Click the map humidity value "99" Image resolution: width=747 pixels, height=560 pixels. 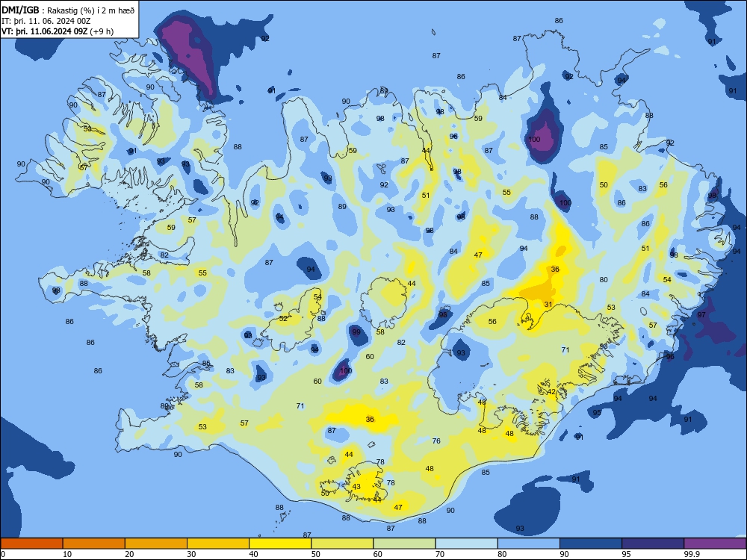pos(356,332)
